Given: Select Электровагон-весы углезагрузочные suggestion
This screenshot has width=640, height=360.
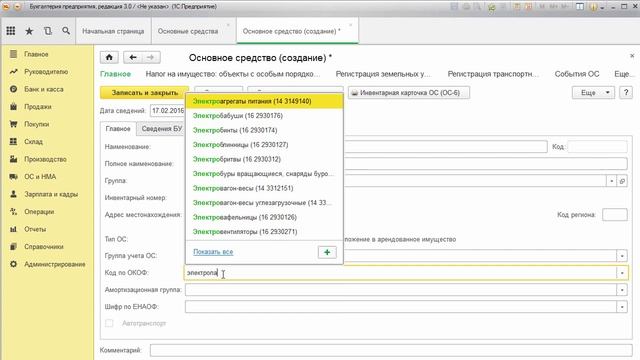Looking at the screenshot, I should pos(264,202).
